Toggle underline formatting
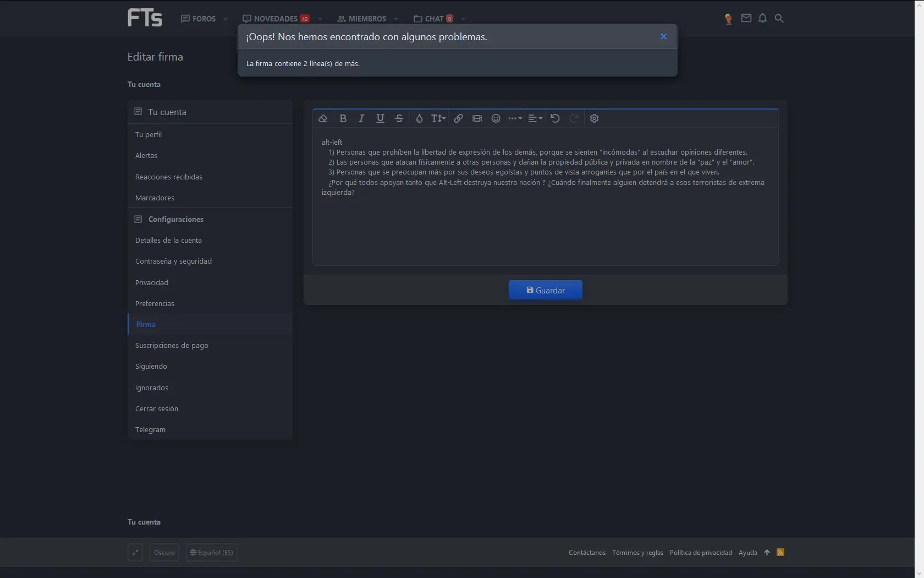Screen dimensions: 924x578 [380, 118]
